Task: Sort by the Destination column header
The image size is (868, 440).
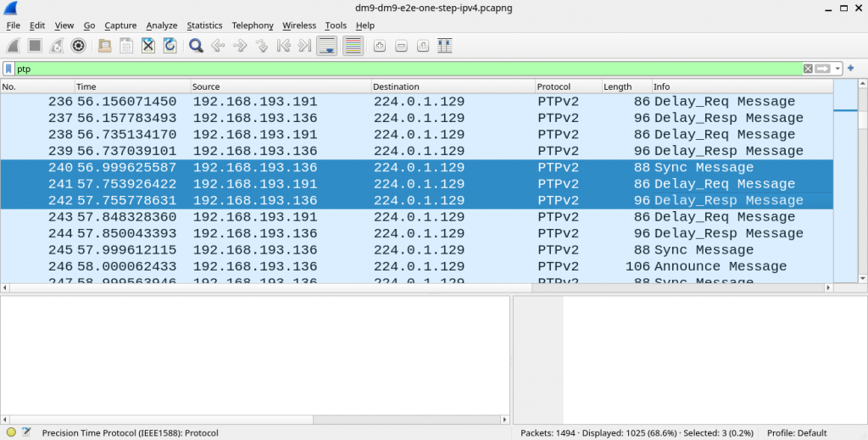Action: coord(453,86)
